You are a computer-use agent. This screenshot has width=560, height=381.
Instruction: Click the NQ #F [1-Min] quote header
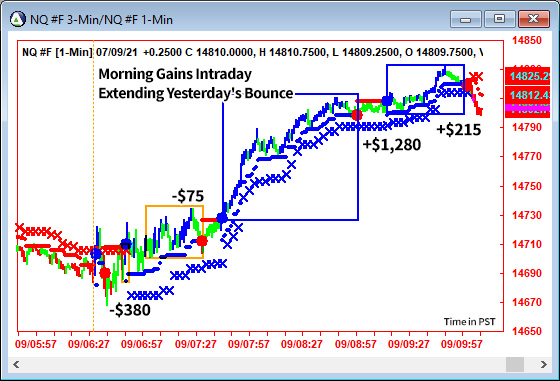tap(252, 52)
